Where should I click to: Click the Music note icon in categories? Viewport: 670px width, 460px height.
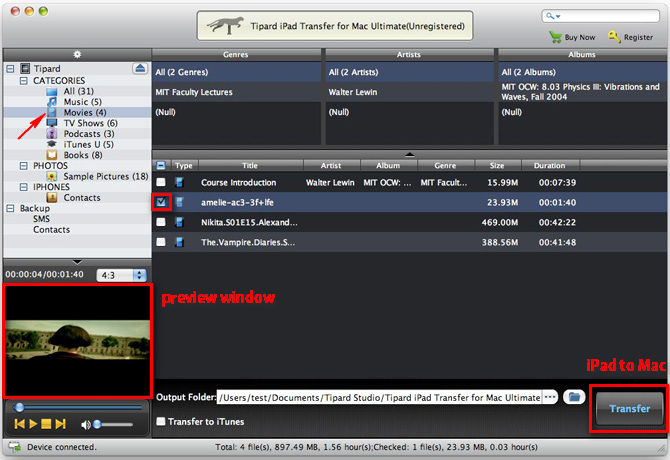(52, 102)
